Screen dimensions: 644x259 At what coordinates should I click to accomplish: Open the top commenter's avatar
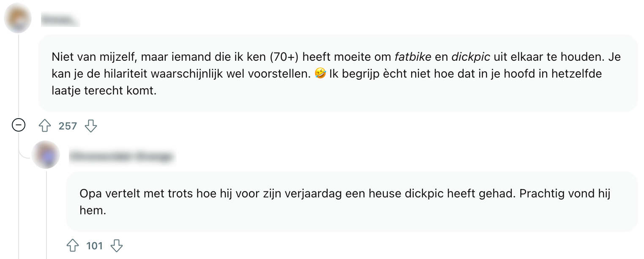(x=18, y=19)
